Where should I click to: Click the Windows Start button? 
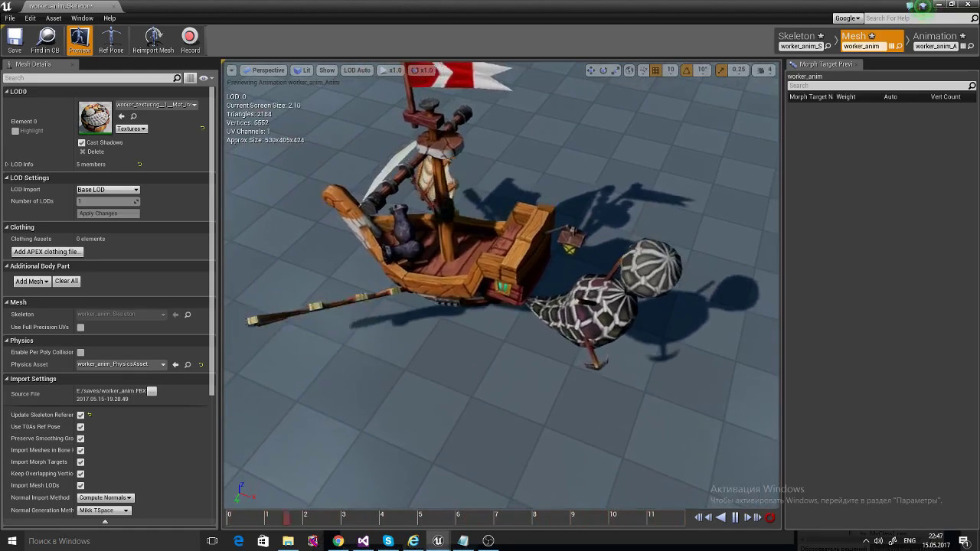point(12,541)
